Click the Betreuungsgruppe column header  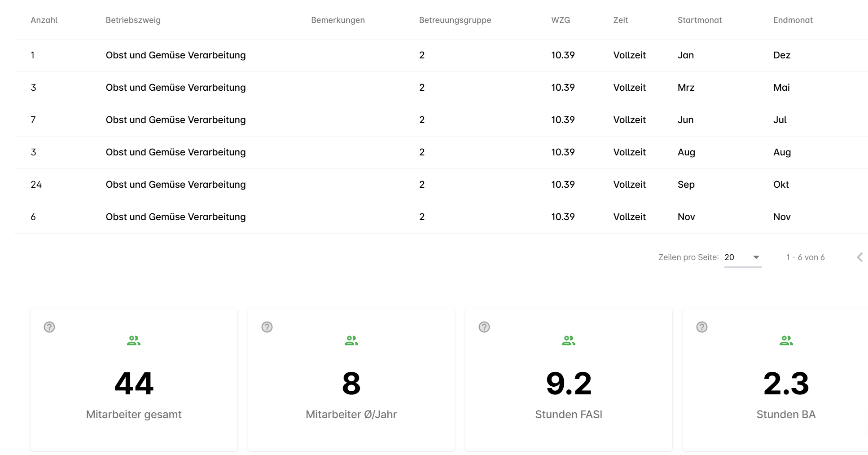pyautogui.click(x=455, y=20)
